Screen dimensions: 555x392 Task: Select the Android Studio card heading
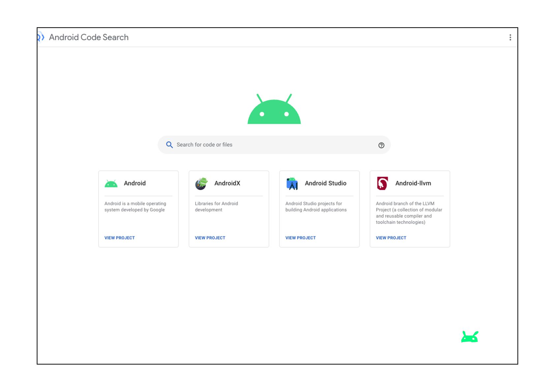point(326,183)
